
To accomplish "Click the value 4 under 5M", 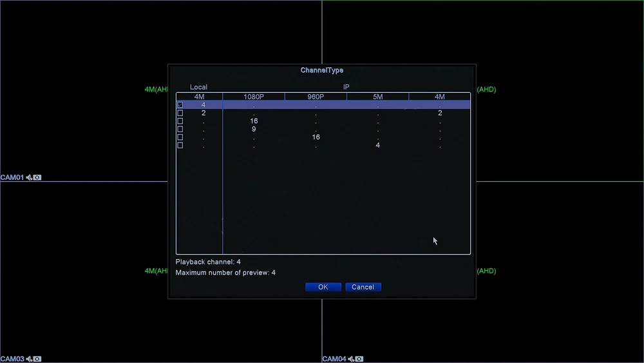I will [x=378, y=145].
